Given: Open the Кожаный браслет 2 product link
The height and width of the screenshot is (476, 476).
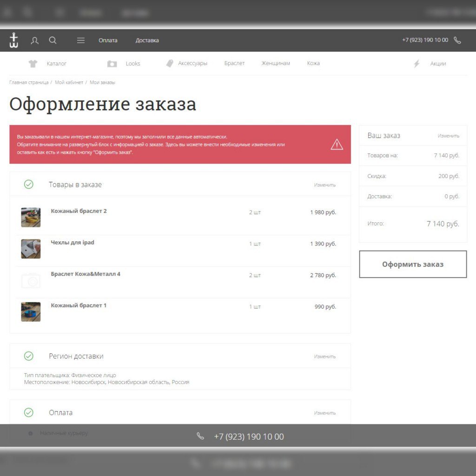Looking at the screenshot, I should click(x=79, y=211).
